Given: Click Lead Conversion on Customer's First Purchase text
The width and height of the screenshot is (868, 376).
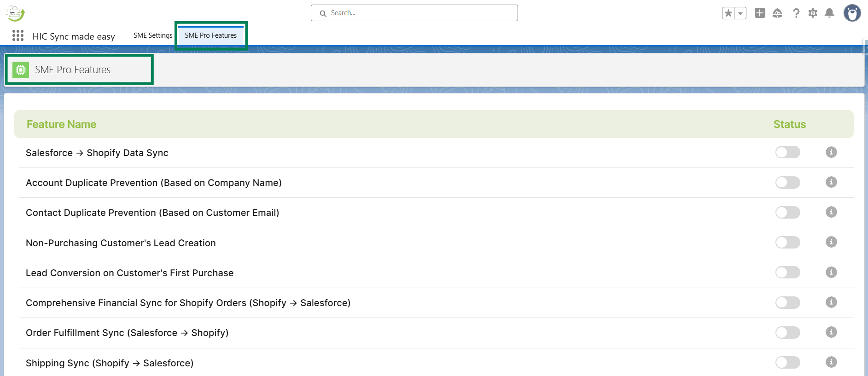Looking at the screenshot, I should (130, 273).
